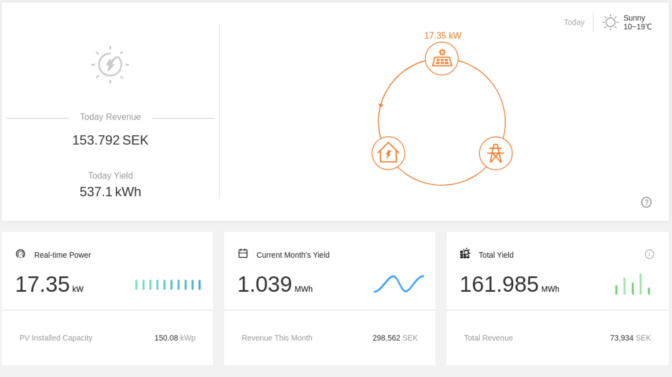The width and height of the screenshot is (672, 377).
Task: Click the 17.35 kW label above solar panel
Action: click(443, 36)
